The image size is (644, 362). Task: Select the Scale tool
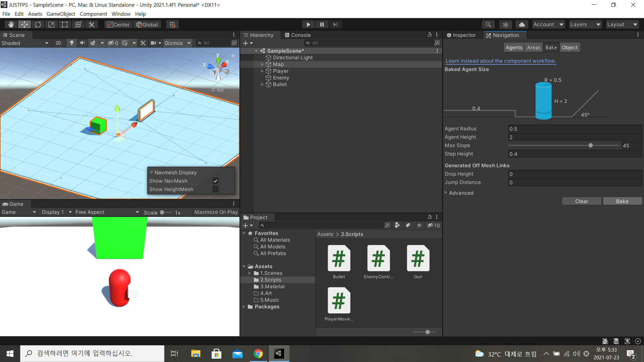[x=51, y=24]
